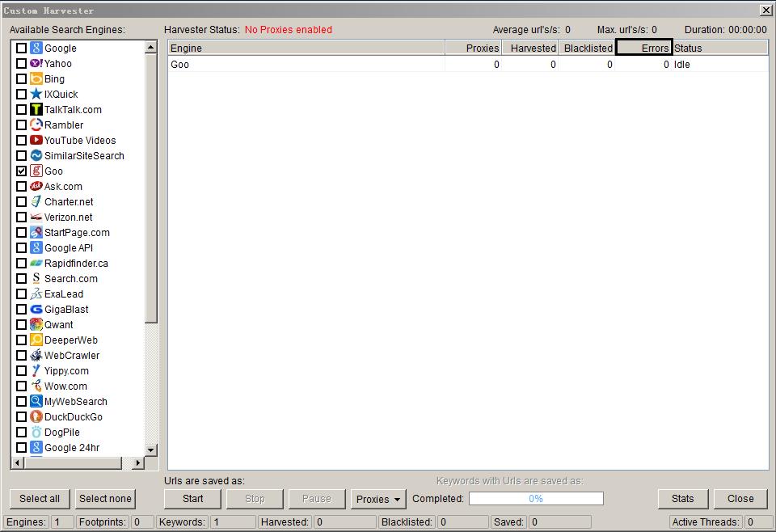Click the StartPage.com icon
776x532 pixels.
(x=36, y=232)
